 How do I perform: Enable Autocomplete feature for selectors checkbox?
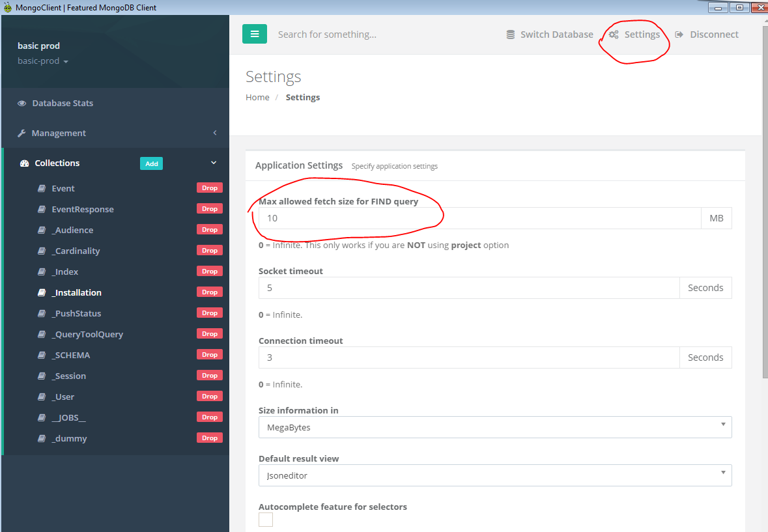point(266,520)
